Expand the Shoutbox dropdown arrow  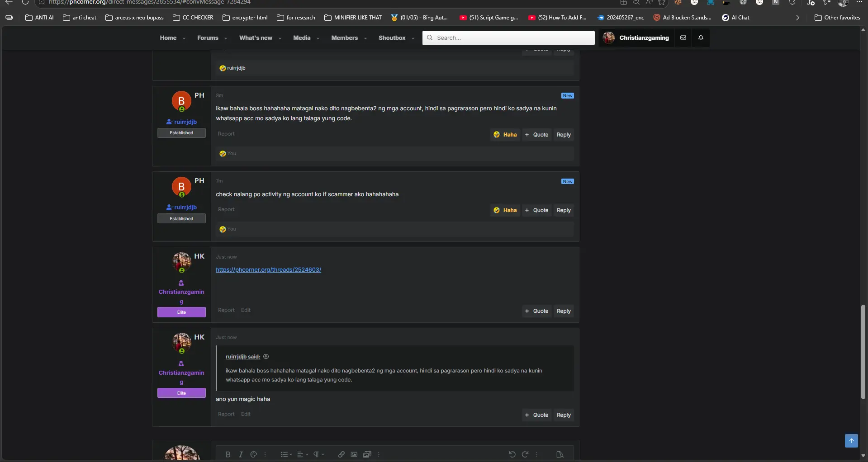pos(413,38)
